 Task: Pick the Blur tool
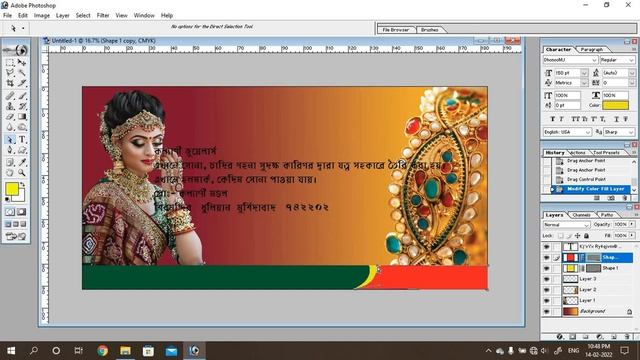point(10,127)
